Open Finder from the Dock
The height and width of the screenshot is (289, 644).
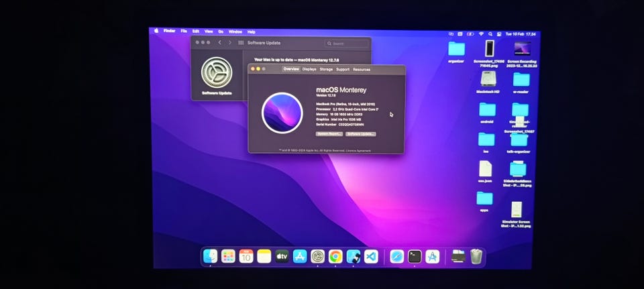(210, 256)
